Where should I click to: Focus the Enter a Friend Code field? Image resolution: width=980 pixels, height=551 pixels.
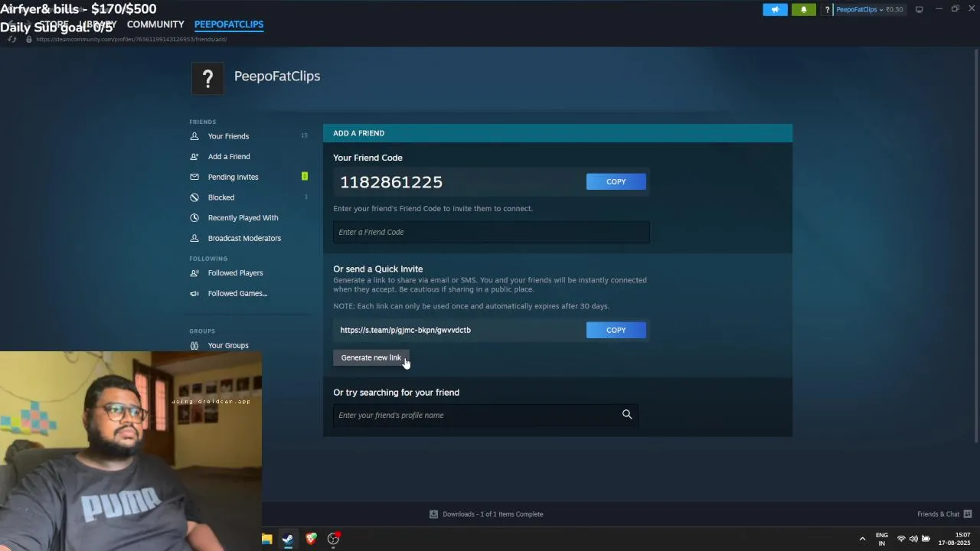point(492,232)
